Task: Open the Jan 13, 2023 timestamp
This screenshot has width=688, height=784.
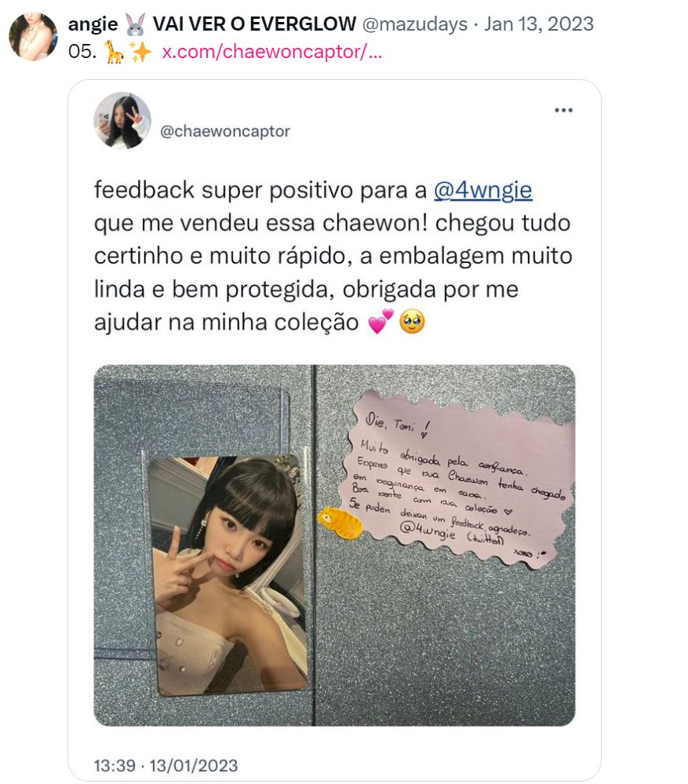Action: tap(539, 24)
